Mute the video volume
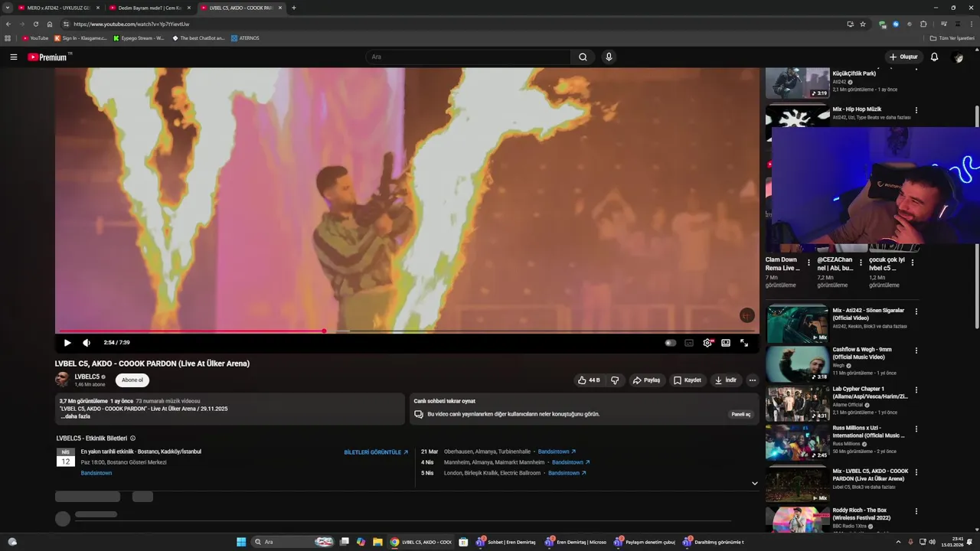The width and height of the screenshot is (980, 551). coord(87,343)
